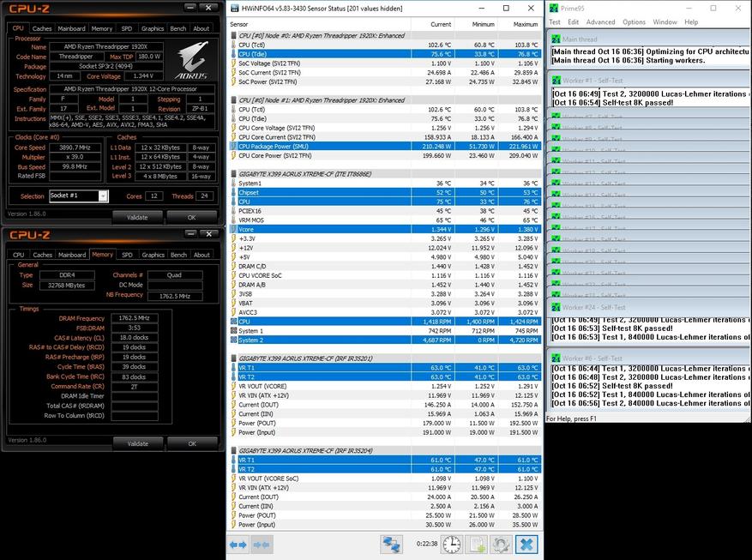The image size is (752, 560).
Task: Click Validate button in the upper CPU-Z window
Action: 137,217
